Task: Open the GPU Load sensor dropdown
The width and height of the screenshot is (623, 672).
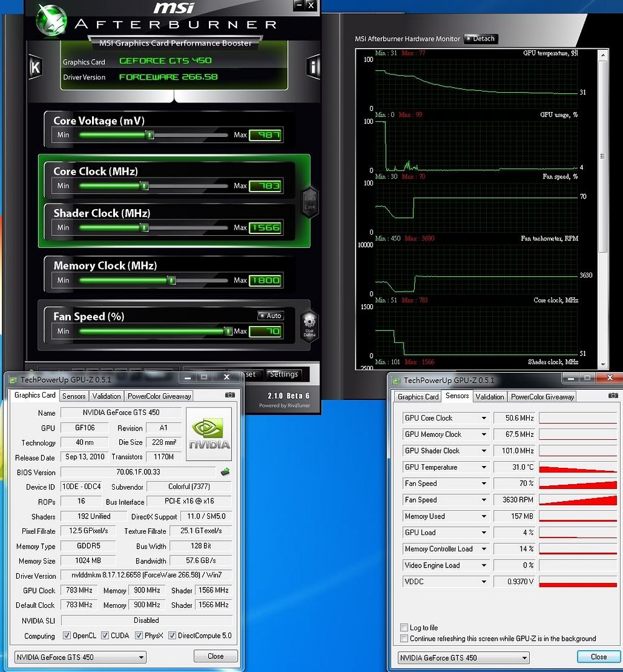Action: click(484, 532)
